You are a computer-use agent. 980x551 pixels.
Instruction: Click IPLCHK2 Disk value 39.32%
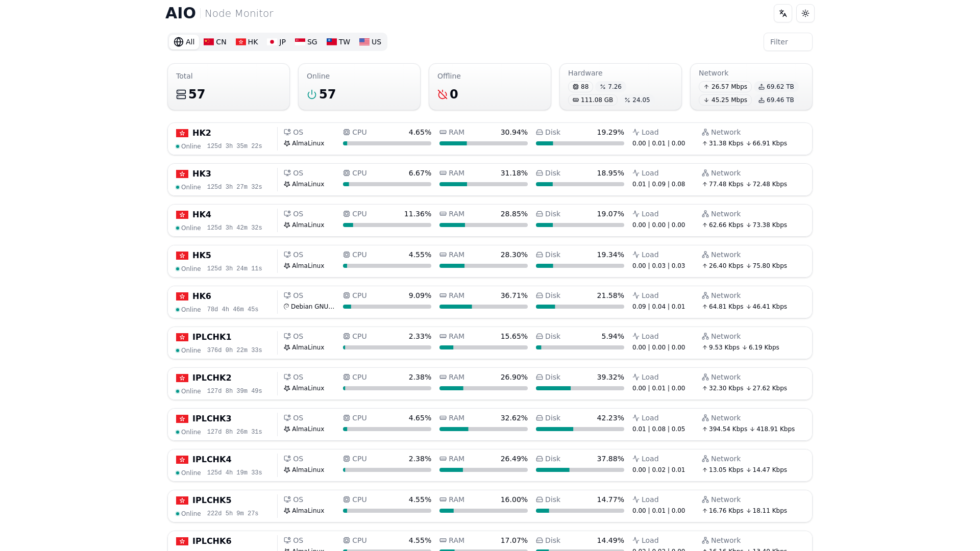(x=610, y=377)
